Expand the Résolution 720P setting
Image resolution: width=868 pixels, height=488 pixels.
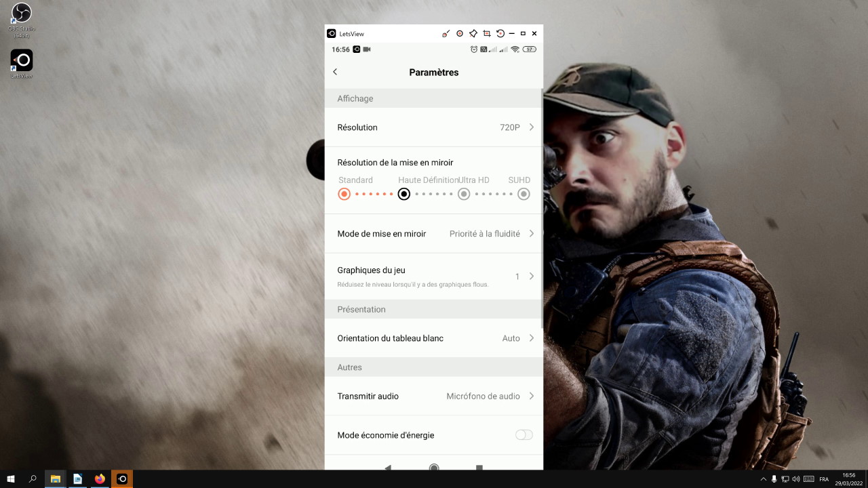pos(434,127)
